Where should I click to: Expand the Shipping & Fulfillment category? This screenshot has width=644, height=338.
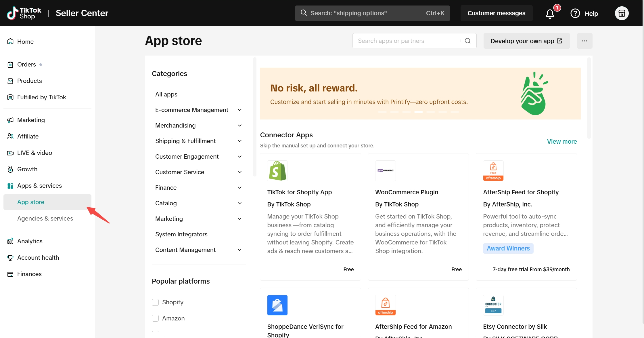[239, 141]
